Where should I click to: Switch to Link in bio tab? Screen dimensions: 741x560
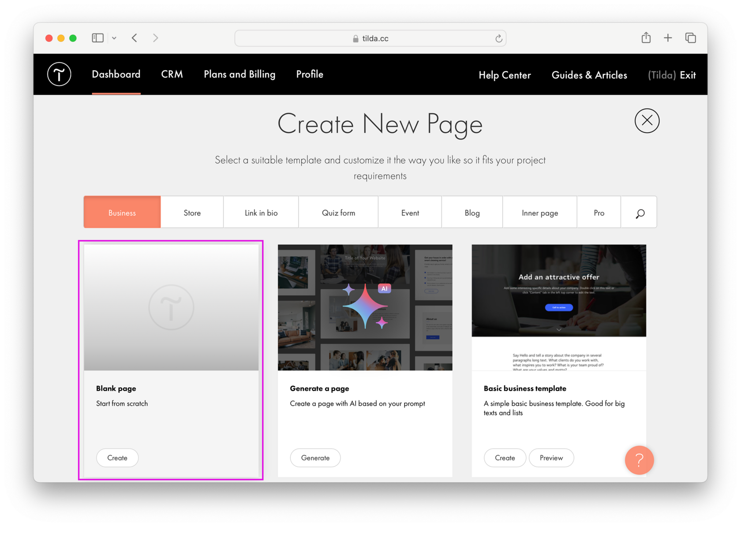[x=261, y=213]
